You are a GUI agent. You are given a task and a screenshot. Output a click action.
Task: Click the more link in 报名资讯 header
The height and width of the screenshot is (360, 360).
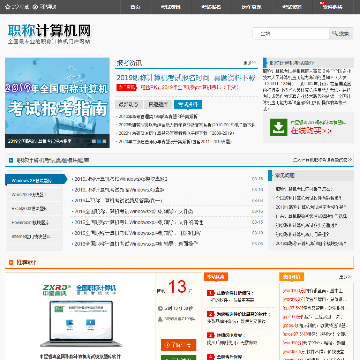(250, 63)
